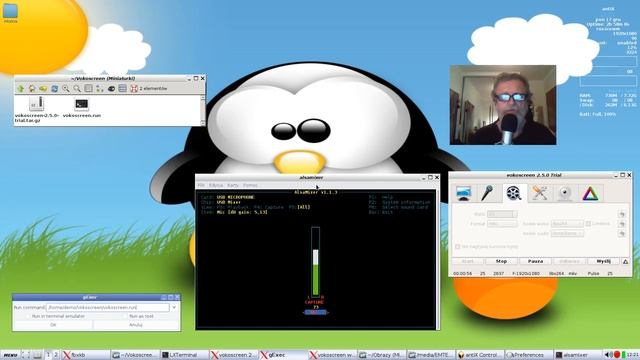Click the details view icon in file manager
640x360 pixels.
[x=122, y=89]
